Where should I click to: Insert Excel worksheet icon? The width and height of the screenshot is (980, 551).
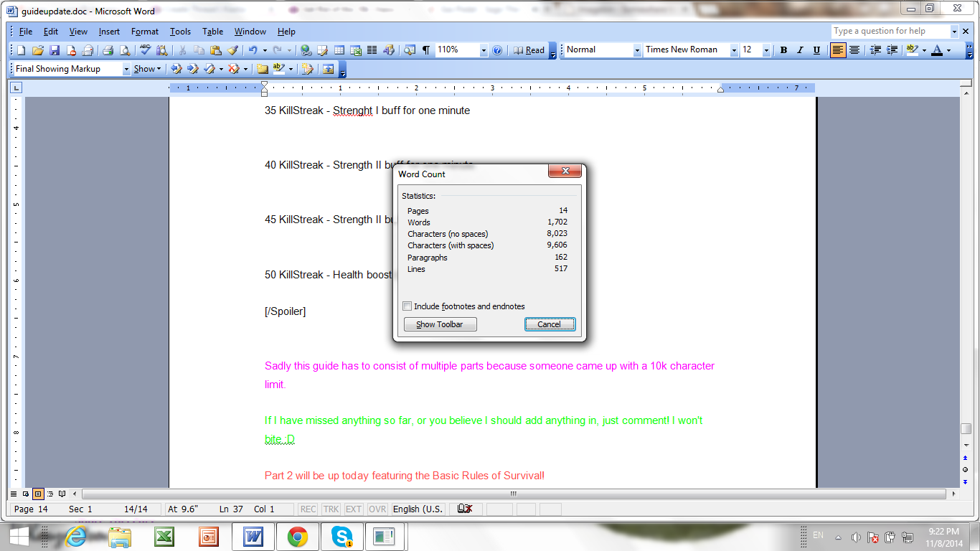click(355, 50)
